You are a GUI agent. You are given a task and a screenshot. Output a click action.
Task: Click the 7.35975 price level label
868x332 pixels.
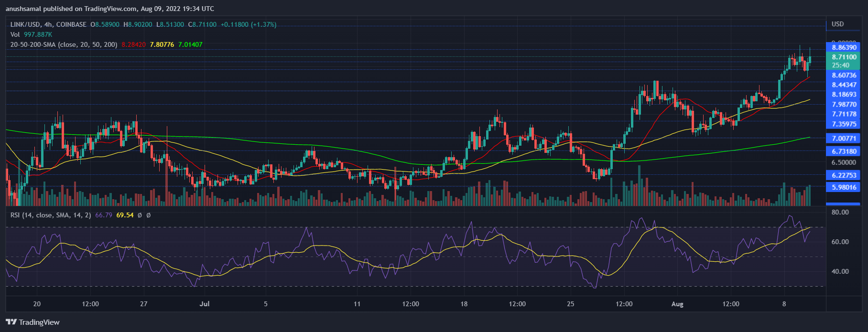843,124
